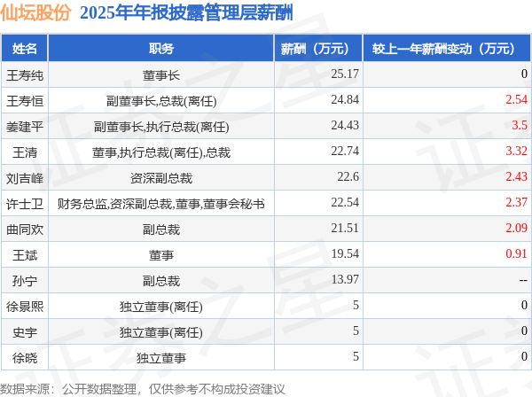Image resolution: width=532 pixels, height=397 pixels.
Task: Select the name cell 姜建平
Action: [x=25, y=127]
